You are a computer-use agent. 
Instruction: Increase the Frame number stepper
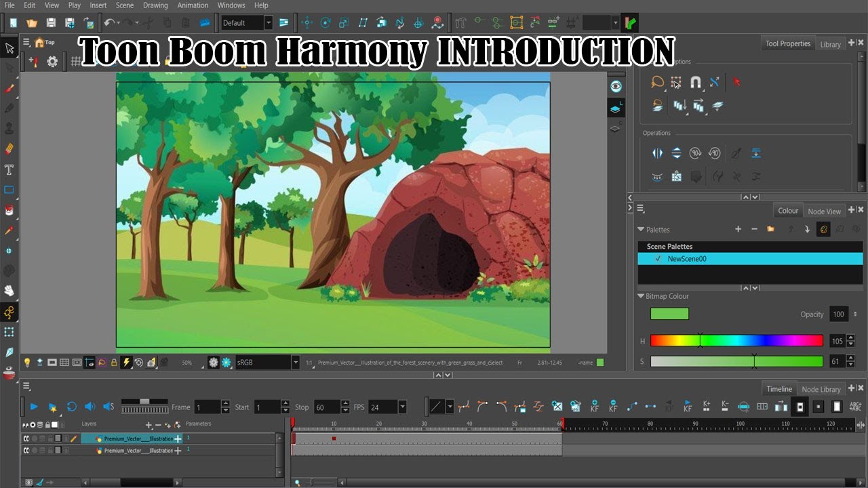point(226,404)
